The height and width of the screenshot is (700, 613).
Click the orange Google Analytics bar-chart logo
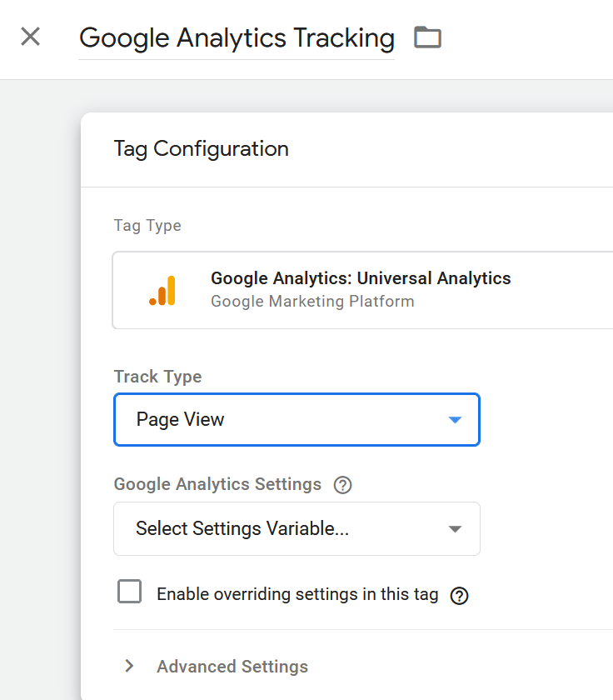[162, 291]
